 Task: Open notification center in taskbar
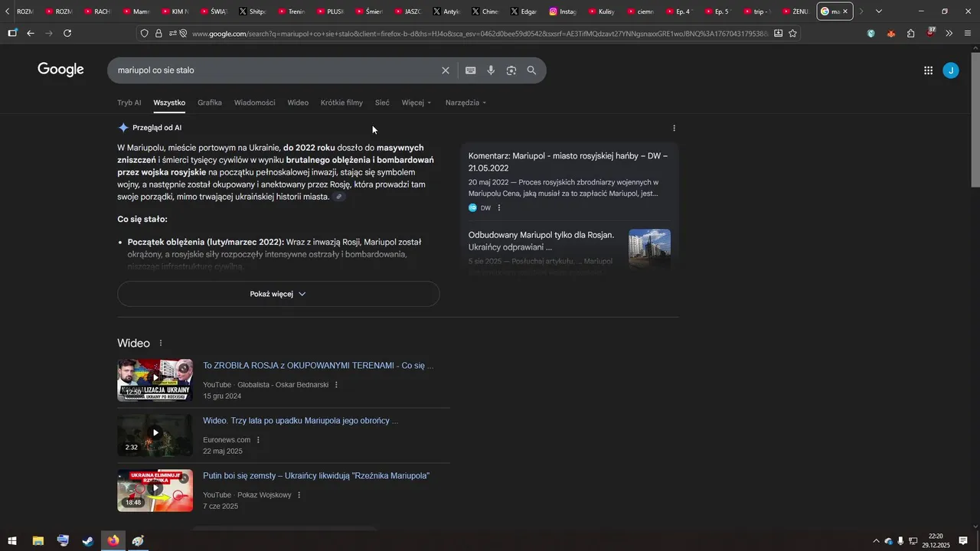[x=963, y=541]
